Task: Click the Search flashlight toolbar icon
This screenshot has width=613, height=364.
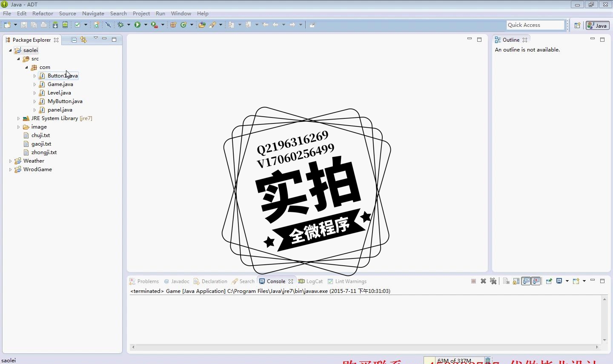Action: [212, 25]
